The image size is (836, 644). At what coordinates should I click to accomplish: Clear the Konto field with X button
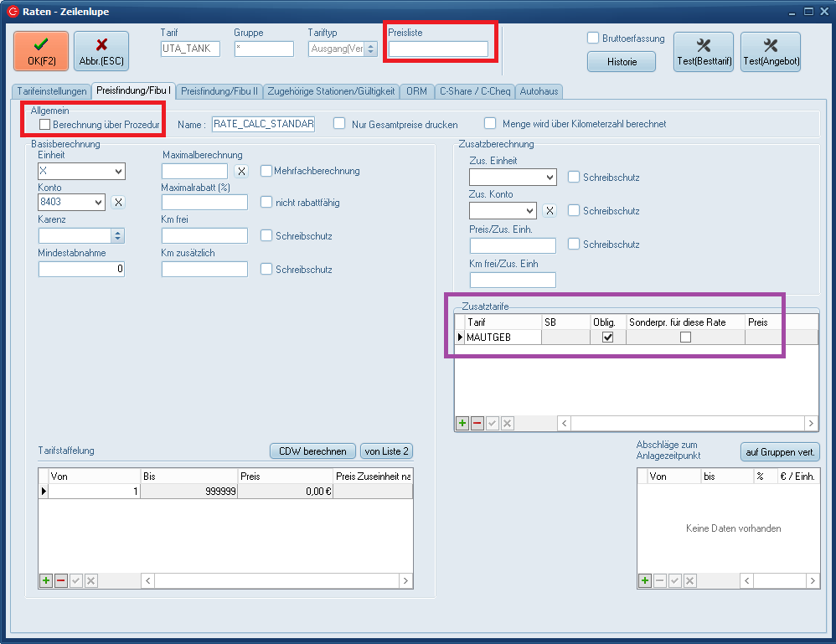[x=118, y=202]
